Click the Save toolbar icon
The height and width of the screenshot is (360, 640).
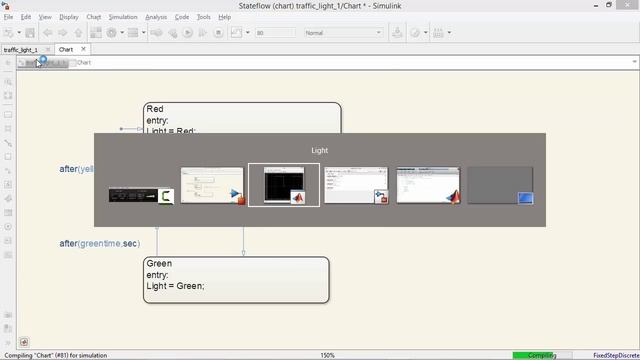pyautogui.click(x=30, y=33)
